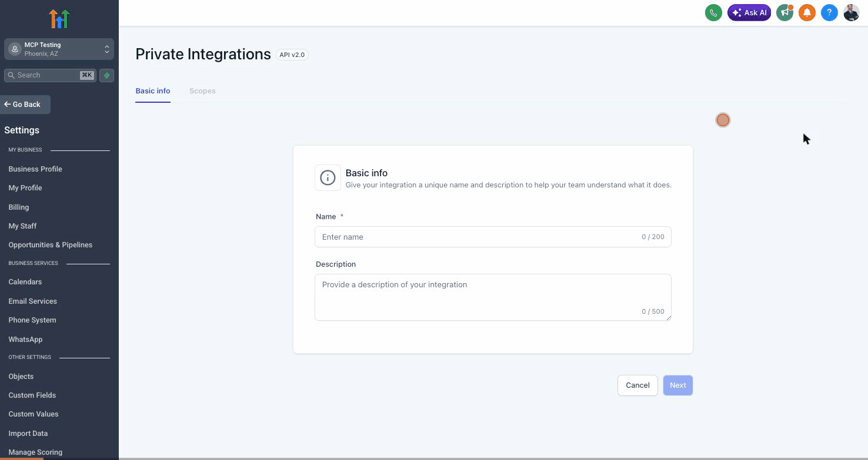This screenshot has width=868, height=460.
Task: Open Calendars settings
Action: point(25,282)
